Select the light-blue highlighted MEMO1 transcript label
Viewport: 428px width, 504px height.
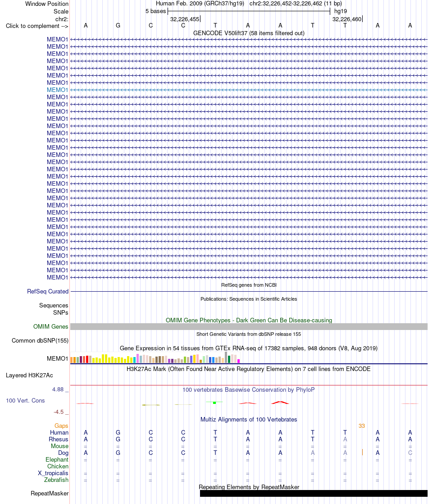[58, 90]
